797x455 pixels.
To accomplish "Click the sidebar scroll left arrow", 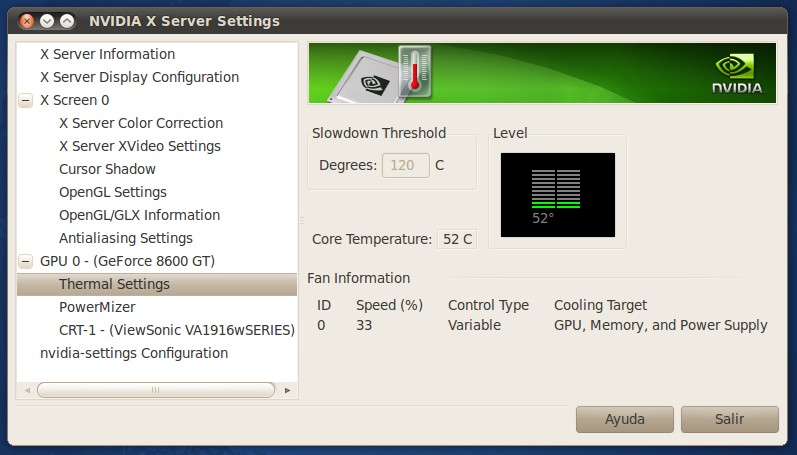I will 27,390.
